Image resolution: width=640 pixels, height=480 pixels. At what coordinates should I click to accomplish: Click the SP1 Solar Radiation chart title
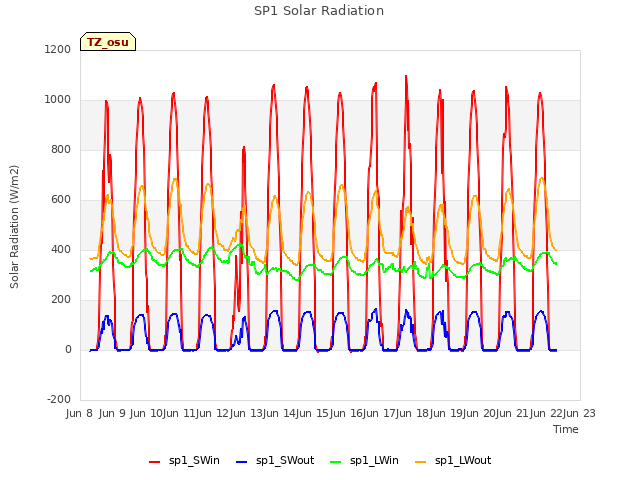[319, 11]
